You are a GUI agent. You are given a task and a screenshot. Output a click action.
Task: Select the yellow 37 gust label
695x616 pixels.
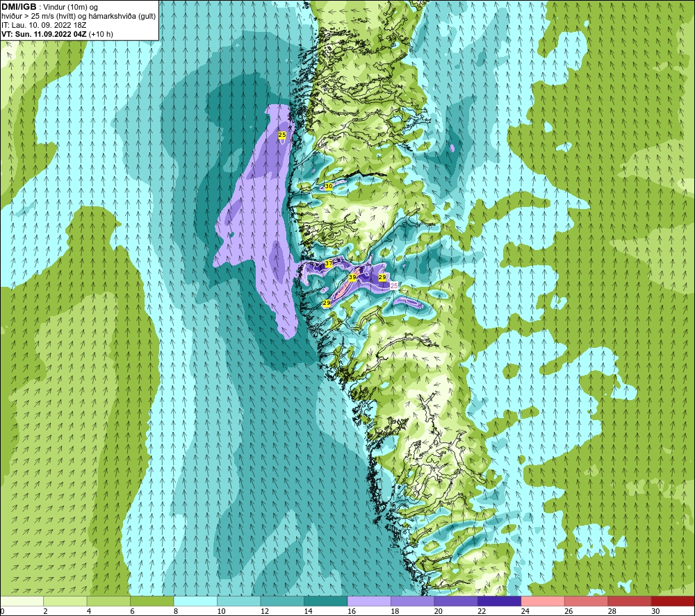point(329,263)
